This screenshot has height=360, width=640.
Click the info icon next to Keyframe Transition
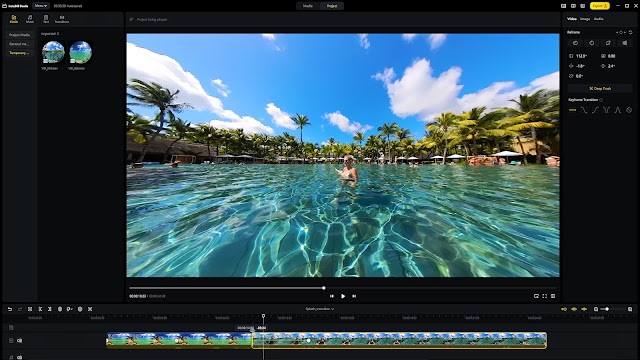pos(601,100)
